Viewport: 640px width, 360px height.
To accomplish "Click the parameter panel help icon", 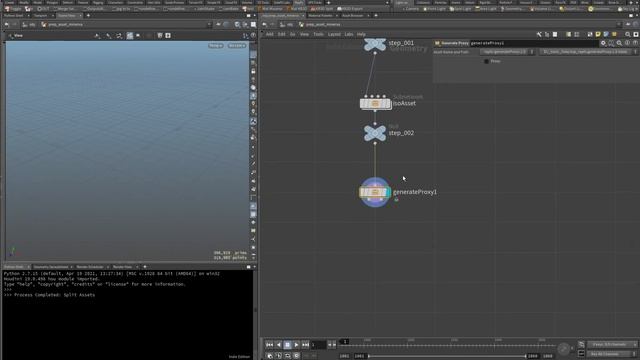I will click(x=636, y=43).
